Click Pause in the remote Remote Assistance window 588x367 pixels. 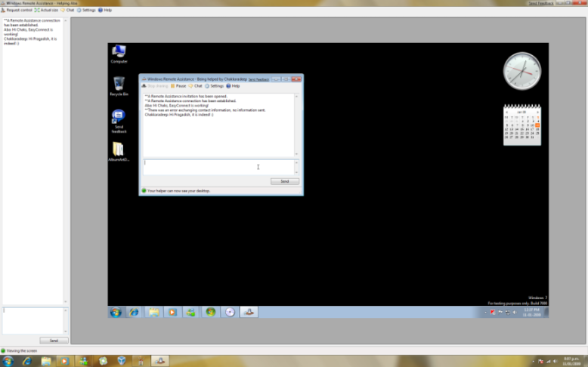178,86
